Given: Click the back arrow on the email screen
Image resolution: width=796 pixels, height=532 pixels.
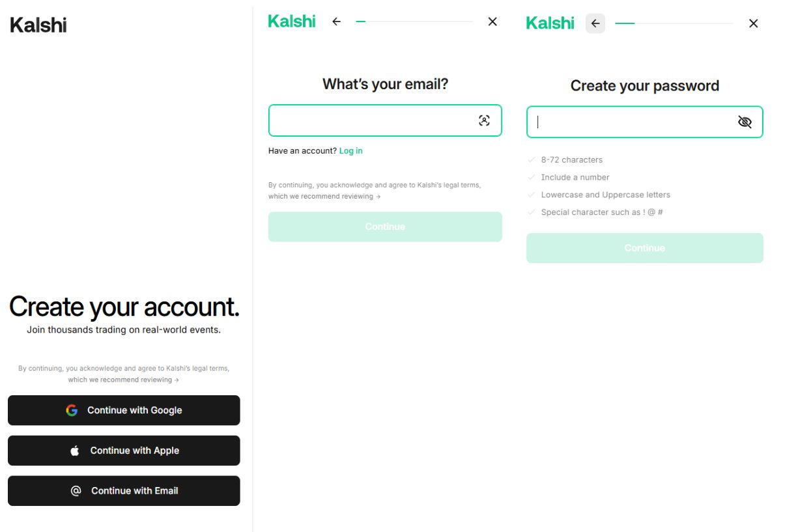Looking at the screenshot, I should [x=336, y=21].
